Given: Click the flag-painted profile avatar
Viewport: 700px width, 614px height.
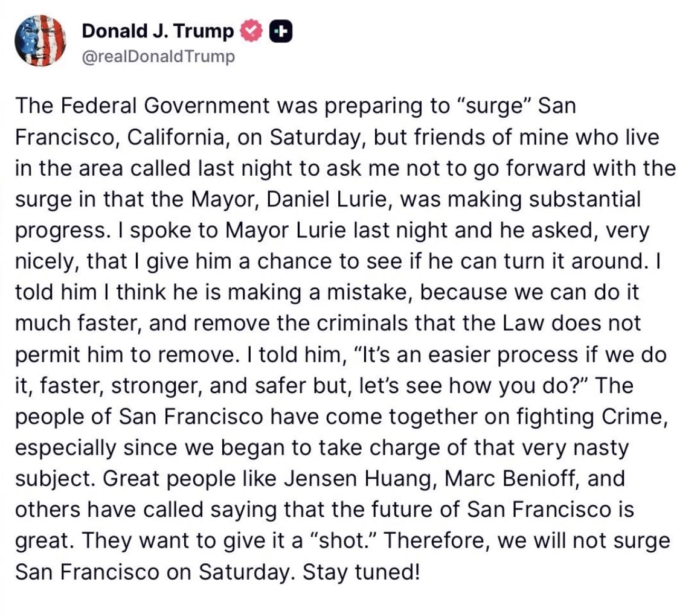Looking at the screenshot, I should (40, 40).
